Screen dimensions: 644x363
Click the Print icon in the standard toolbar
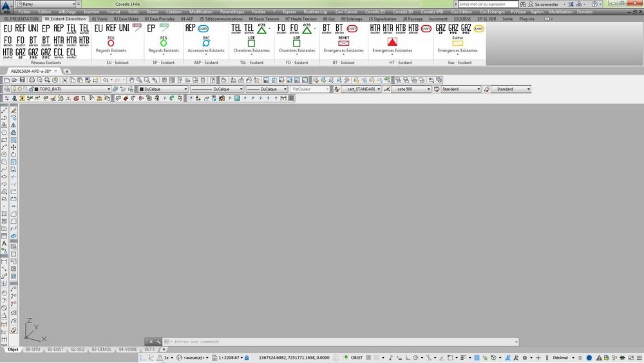pyautogui.click(x=32, y=80)
